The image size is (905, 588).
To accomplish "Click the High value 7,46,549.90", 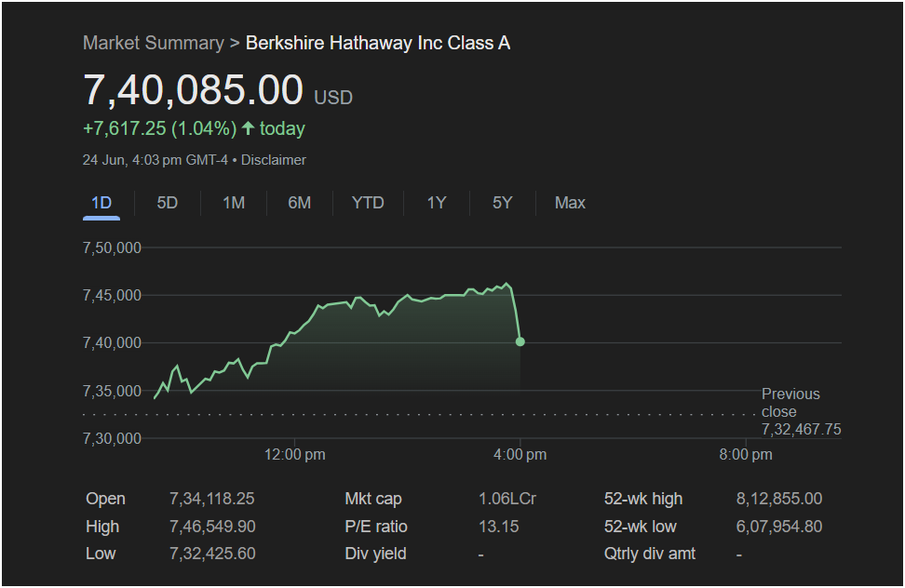I will tap(212, 527).
